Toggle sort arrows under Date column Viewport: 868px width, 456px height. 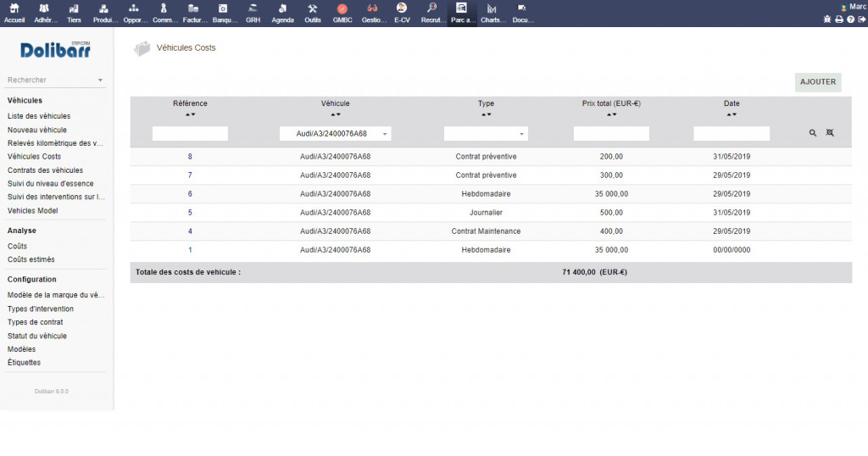click(x=732, y=114)
